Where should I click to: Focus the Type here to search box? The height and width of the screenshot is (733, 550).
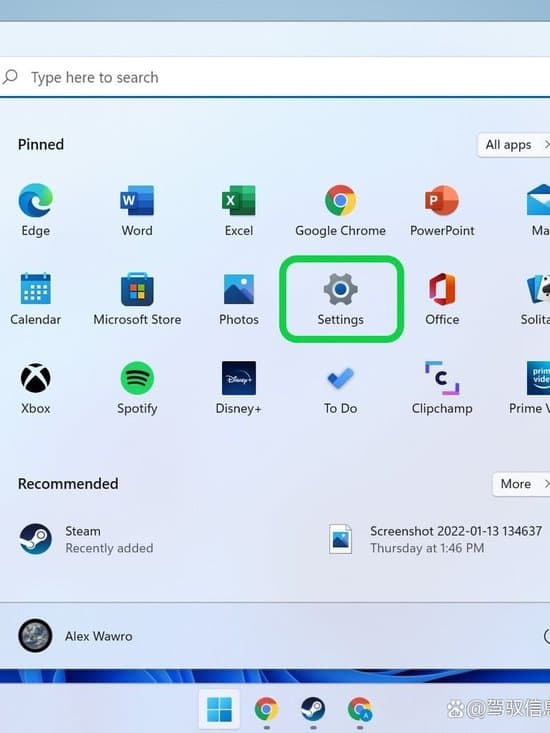(275, 77)
